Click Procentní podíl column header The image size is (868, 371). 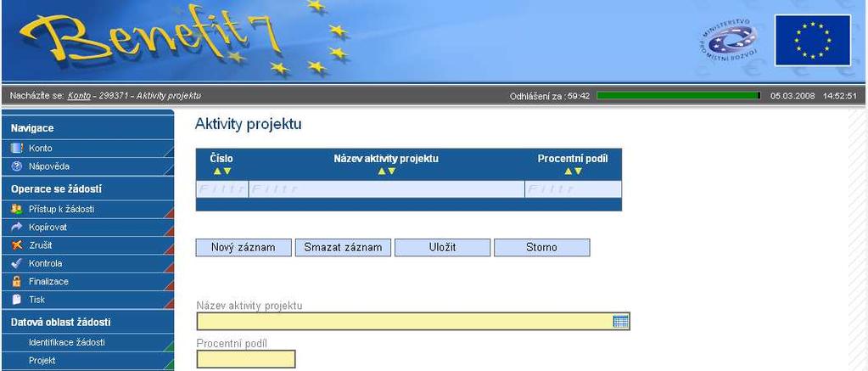click(573, 159)
